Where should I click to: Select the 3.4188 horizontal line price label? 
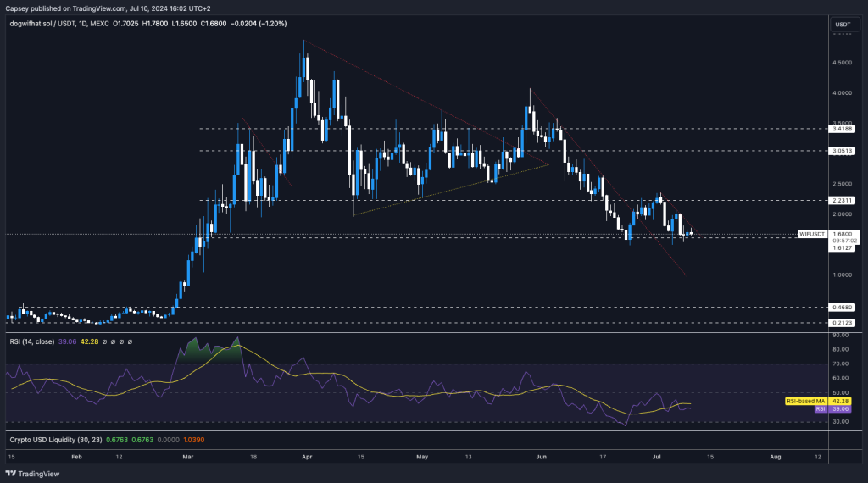click(842, 128)
